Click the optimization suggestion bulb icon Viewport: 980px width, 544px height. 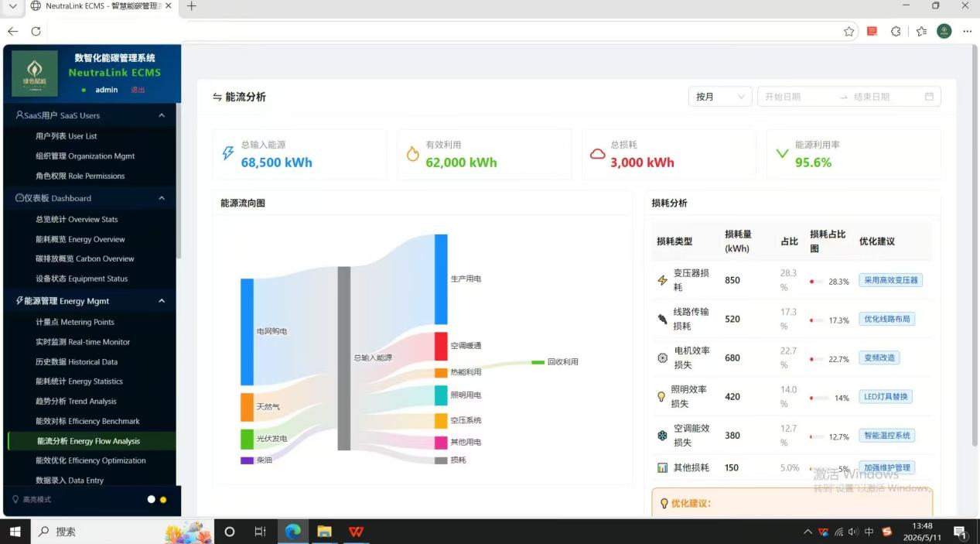point(664,503)
